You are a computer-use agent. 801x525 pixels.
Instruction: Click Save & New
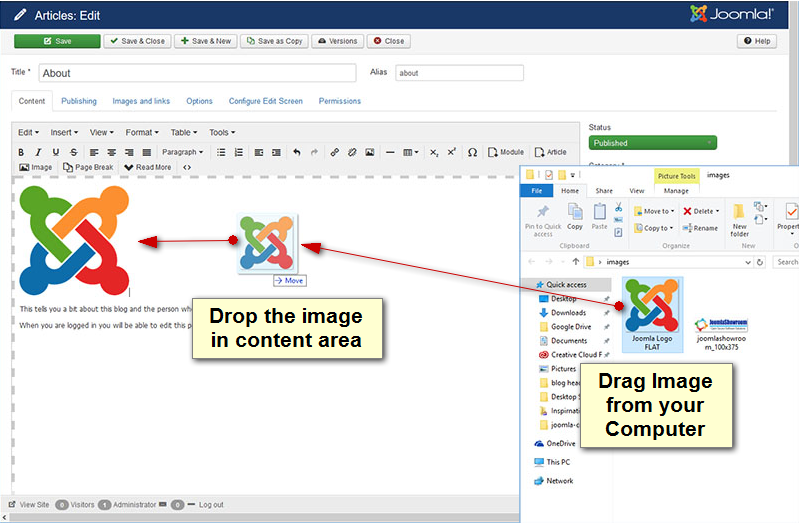206,41
